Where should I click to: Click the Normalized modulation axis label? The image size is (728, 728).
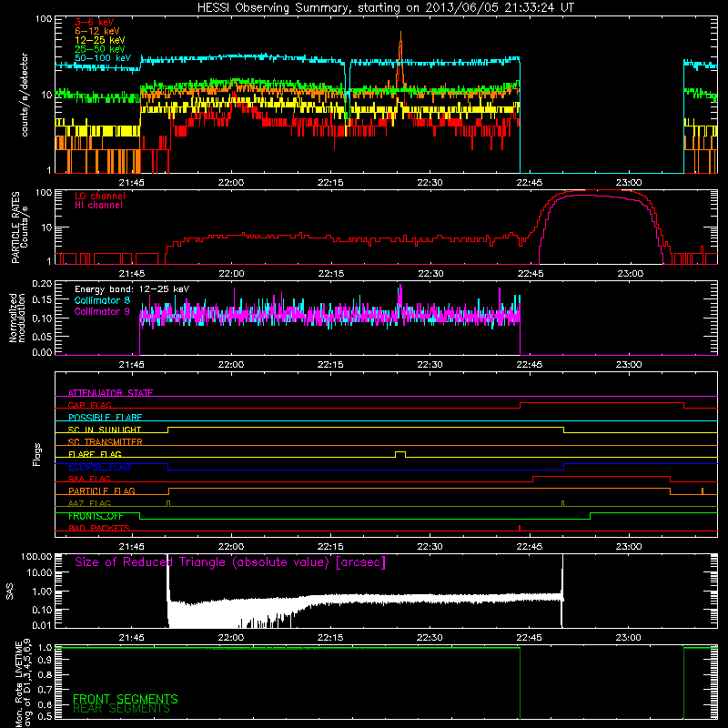(17, 318)
